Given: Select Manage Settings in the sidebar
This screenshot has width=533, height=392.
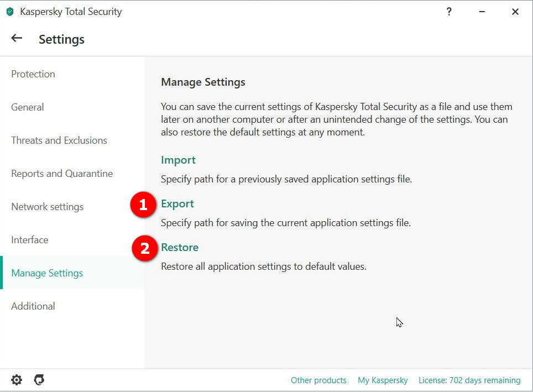Looking at the screenshot, I should 47,273.
